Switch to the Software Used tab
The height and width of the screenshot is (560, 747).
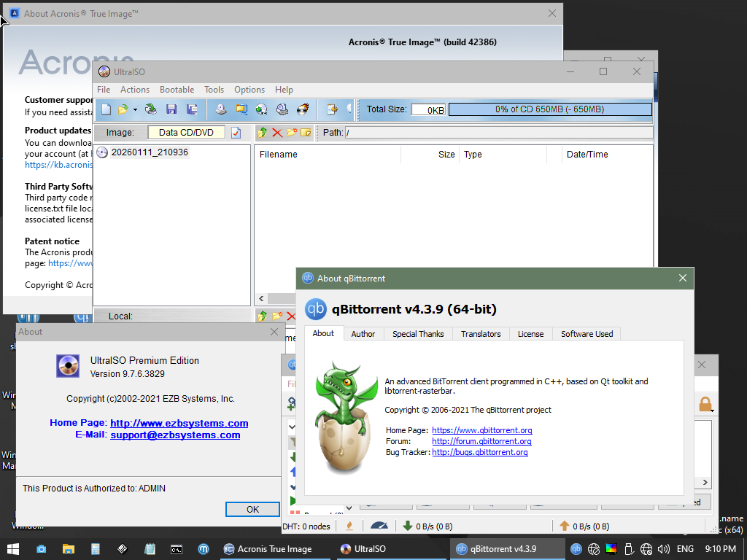click(587, 334)
